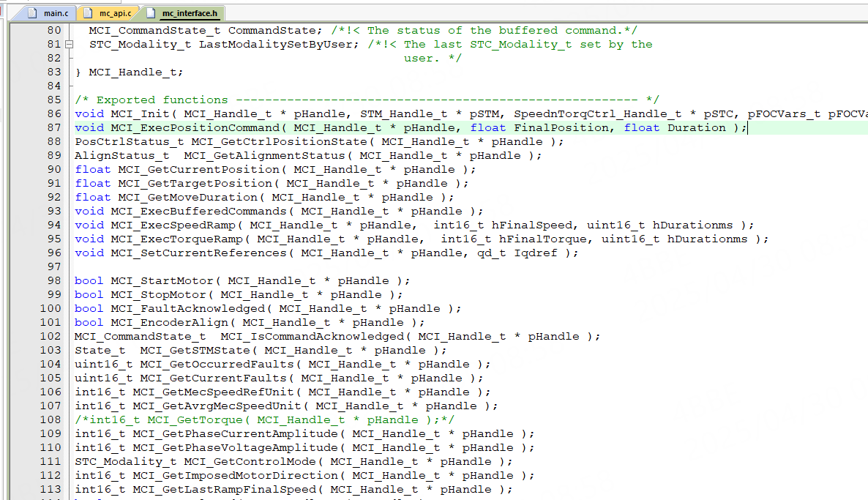The height and width of the screenshot is (500, 868).
Task: Click the Exported functions comment on line 85
Action: click(x=367, y=100)
